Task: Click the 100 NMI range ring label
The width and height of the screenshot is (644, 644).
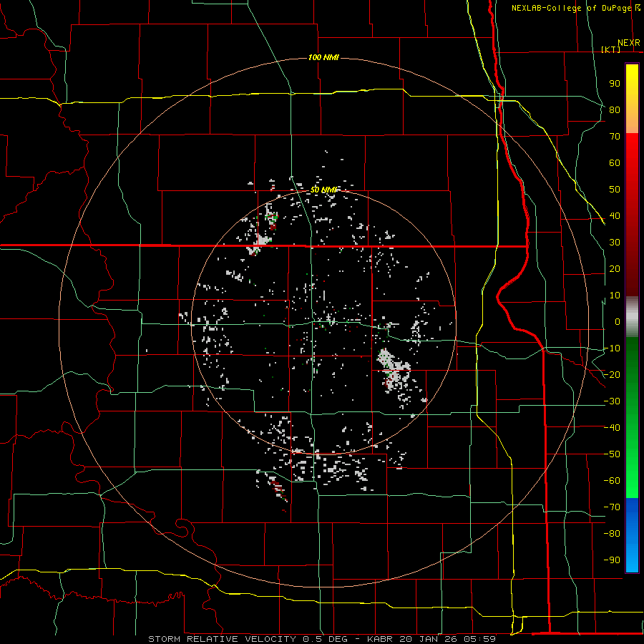Action: point(323,57)
